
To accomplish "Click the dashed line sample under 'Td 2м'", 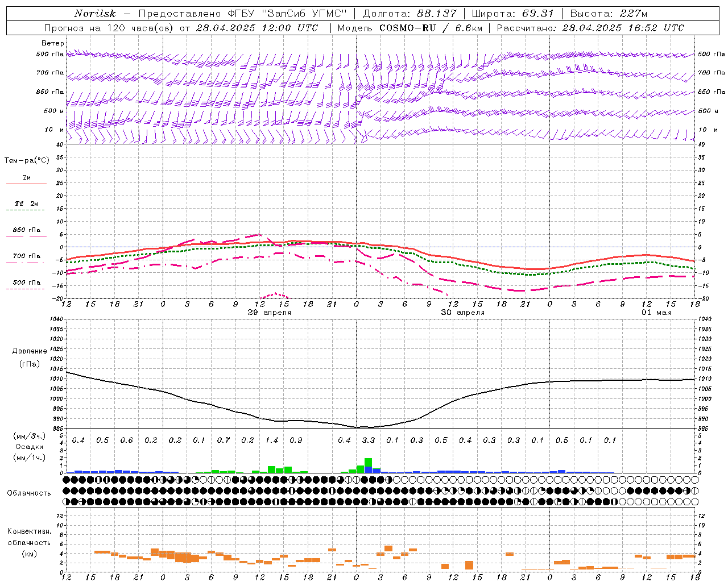I will click(25, 210).
